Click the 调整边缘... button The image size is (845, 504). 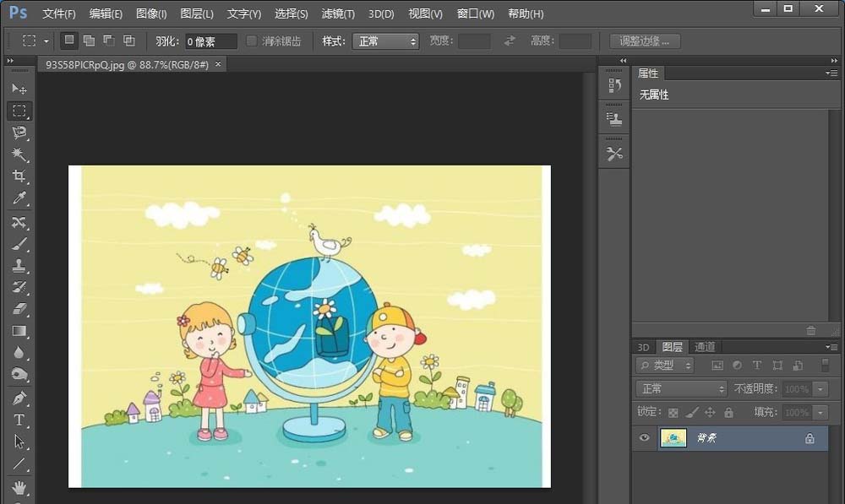645,41
